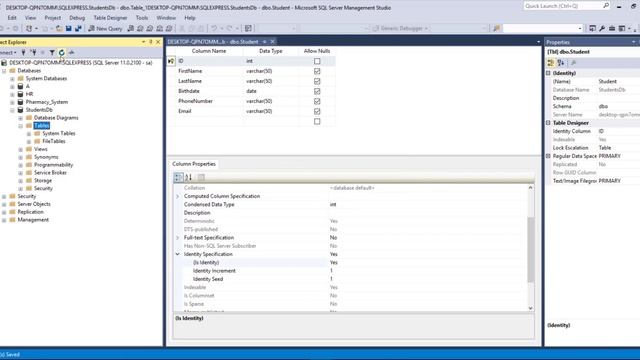
Task: Refresh Object Explorer with the refresh icon
Action: [x=62, y=52]
